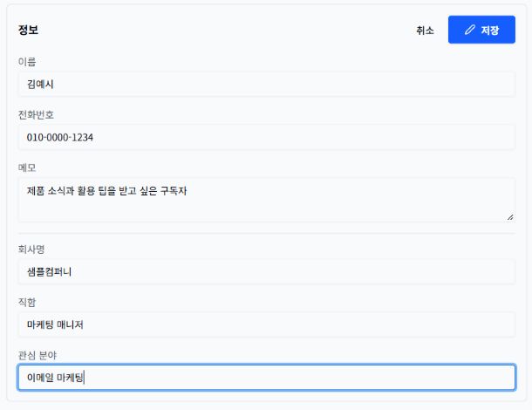
Task: Focus the 직함 field with 마케팅 매니저
Action: (266, 325)
